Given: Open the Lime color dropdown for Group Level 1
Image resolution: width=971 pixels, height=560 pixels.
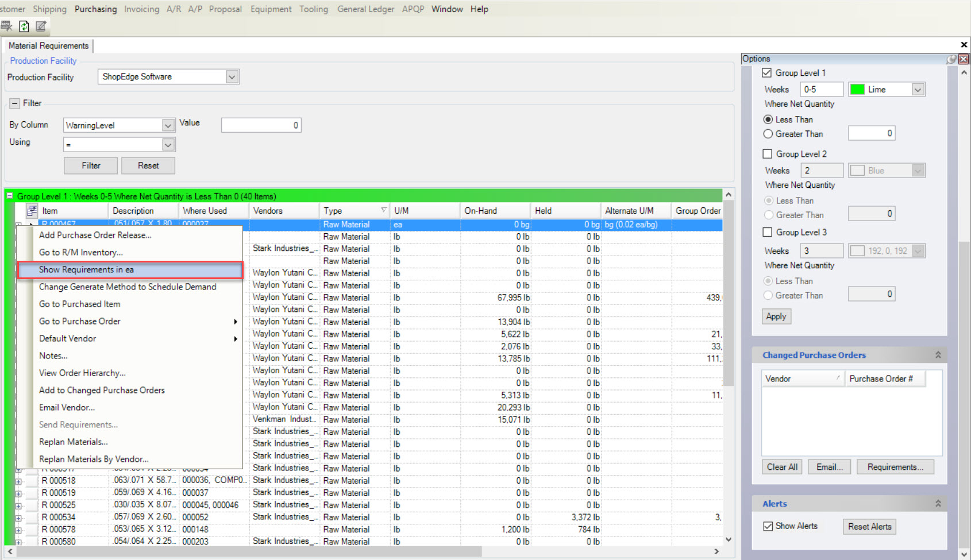Looking at the screenshot, I should click(918, 90).
